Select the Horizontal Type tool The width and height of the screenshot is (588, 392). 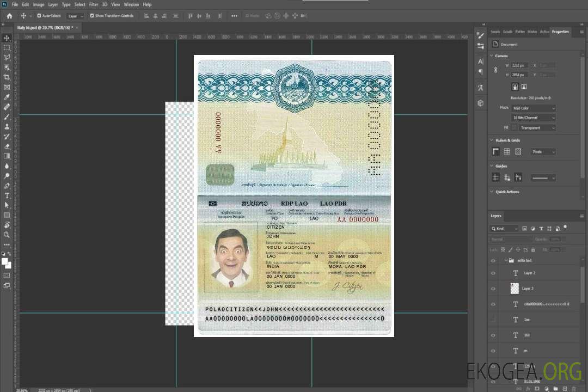(7, 195)
